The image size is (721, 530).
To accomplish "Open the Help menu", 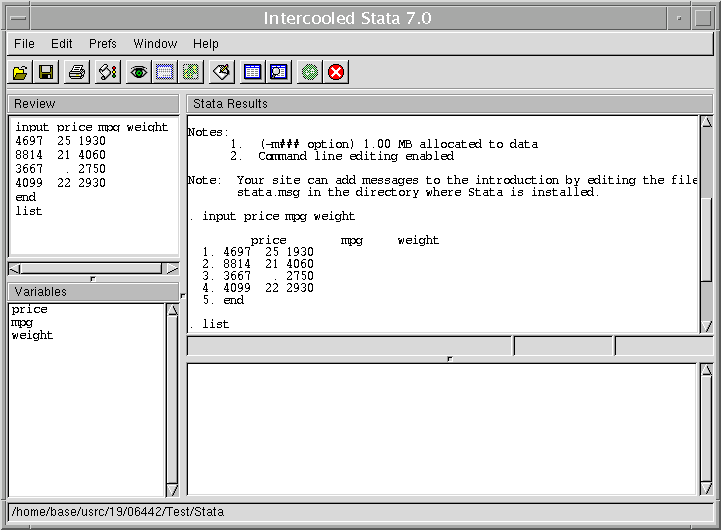I will (x=206, y=44).
